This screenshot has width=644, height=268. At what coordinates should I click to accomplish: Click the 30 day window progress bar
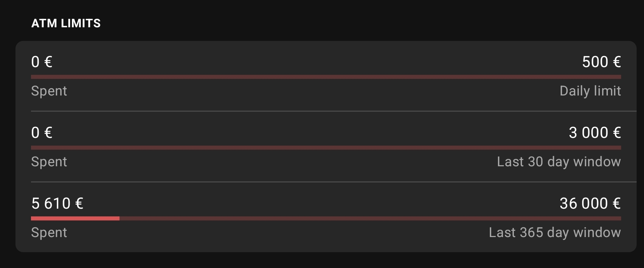[326, 147]
